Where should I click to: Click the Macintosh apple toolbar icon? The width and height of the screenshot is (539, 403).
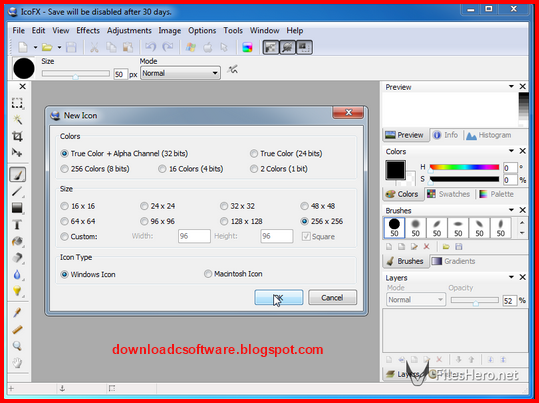click(x=208, y=47)
